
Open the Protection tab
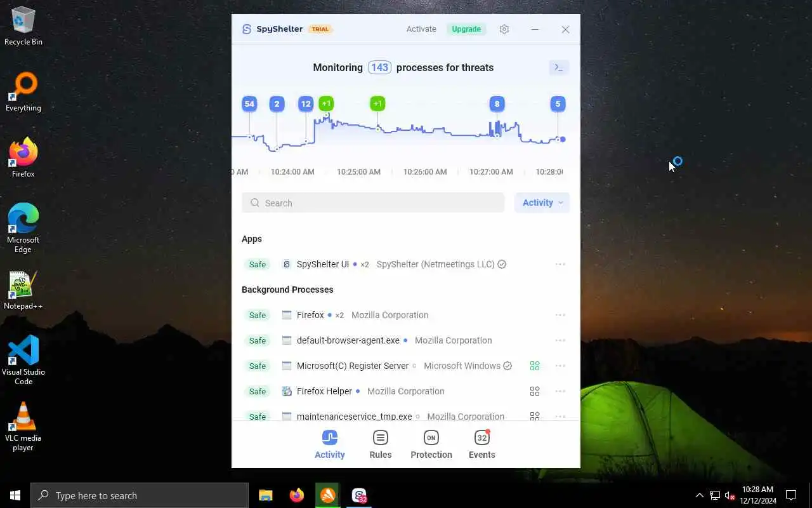(x=431, y=444)
